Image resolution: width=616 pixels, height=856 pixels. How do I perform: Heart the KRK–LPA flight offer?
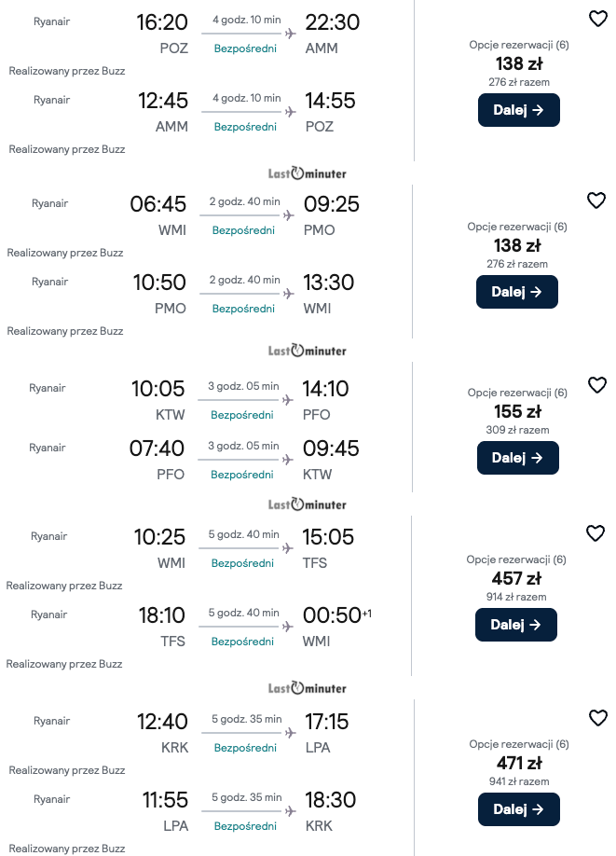[598, 718]
